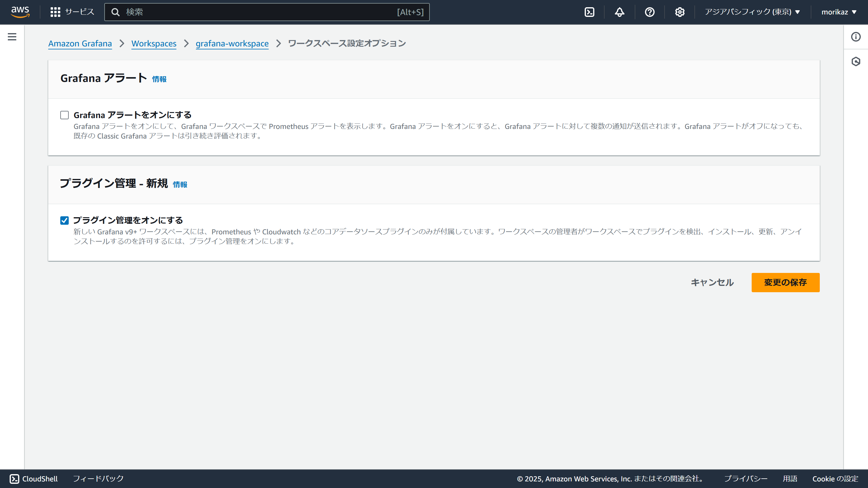
Task: Open the settings gear in top bar
Action: (x=680, y=12)
